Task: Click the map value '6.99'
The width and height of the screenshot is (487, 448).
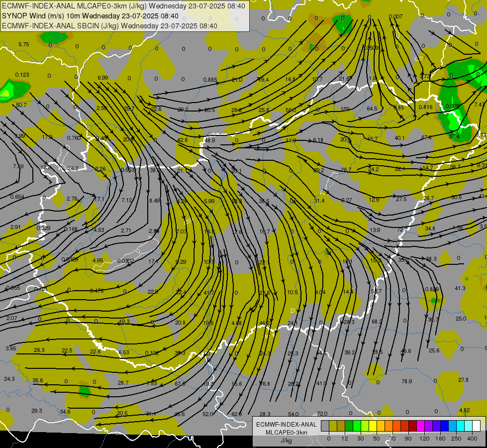Action: (x=103, y=78)
